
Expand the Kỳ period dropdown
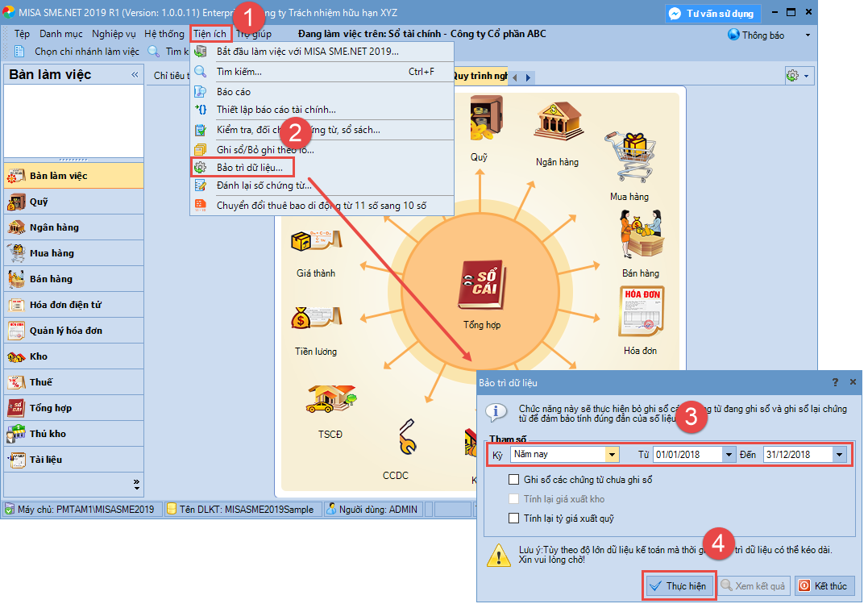click(x=613, y=455)
